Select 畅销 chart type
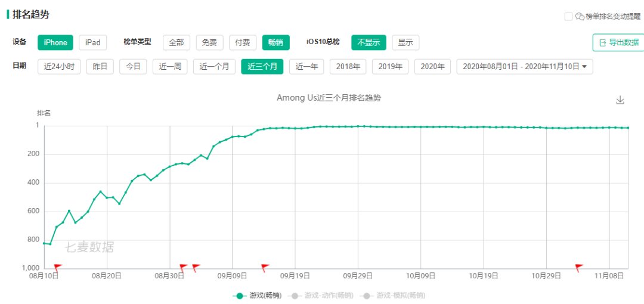644x304 pixels. [x=276, y=43]
